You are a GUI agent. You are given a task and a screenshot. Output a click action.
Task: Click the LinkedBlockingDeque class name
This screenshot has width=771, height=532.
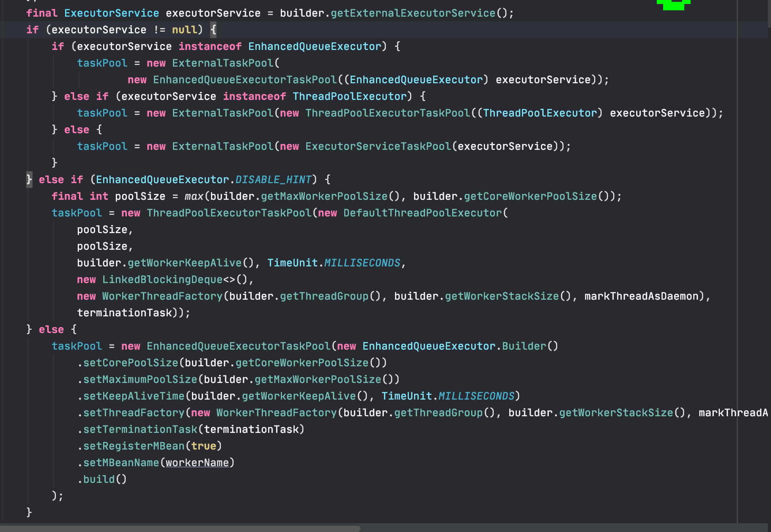[x=162, y=279]
